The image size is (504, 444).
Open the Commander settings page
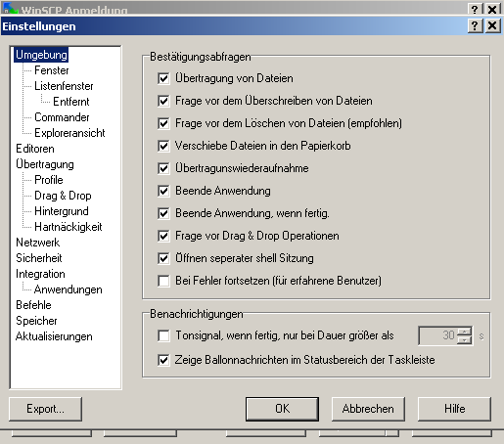(62, 117)
